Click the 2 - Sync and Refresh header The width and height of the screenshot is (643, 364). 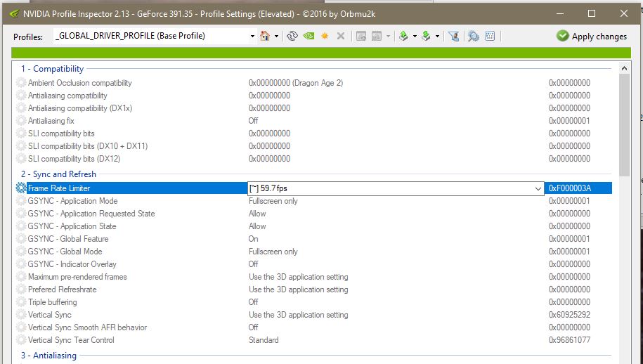(58, 174)
